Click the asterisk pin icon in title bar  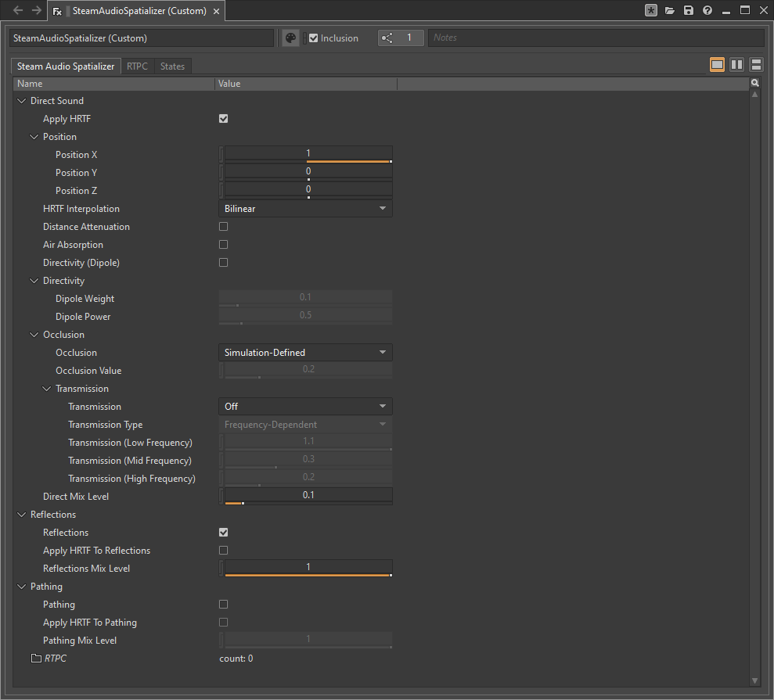click(x=651, y=10)
